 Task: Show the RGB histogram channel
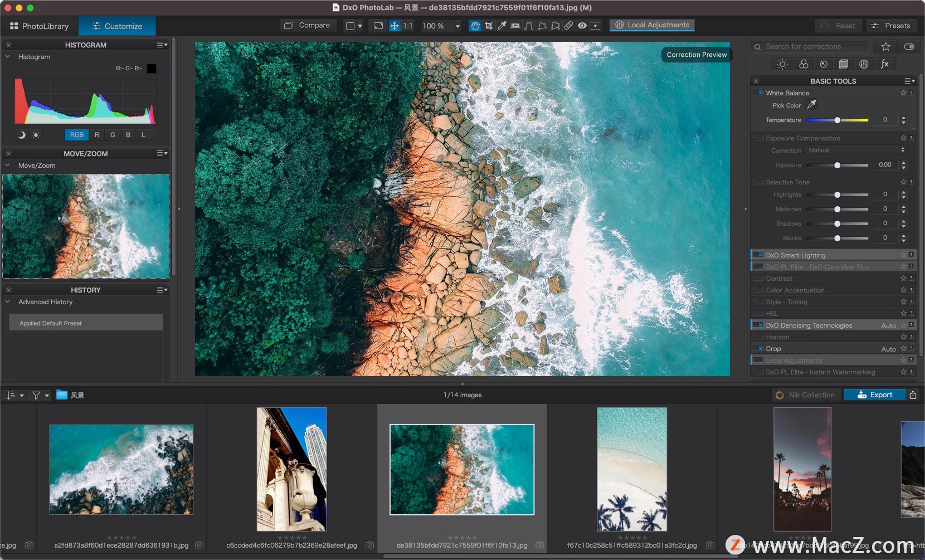pyautogui.click(x=77, y=135)
